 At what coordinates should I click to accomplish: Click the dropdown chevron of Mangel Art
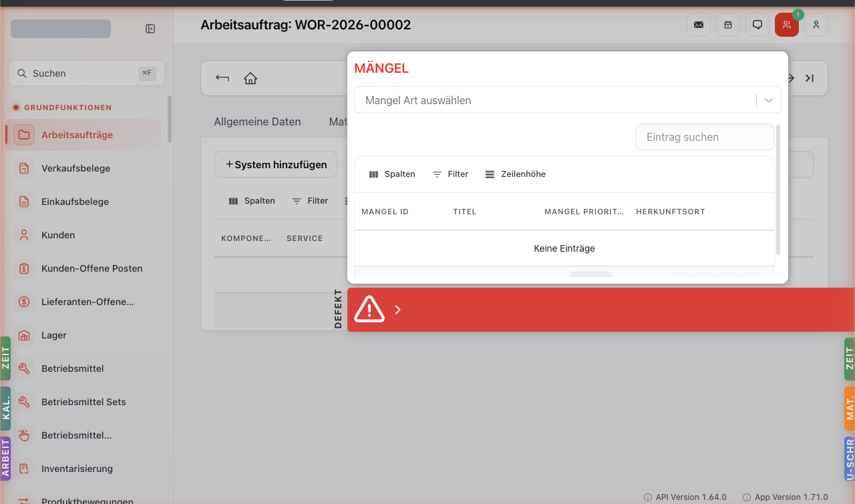[769, 100]
